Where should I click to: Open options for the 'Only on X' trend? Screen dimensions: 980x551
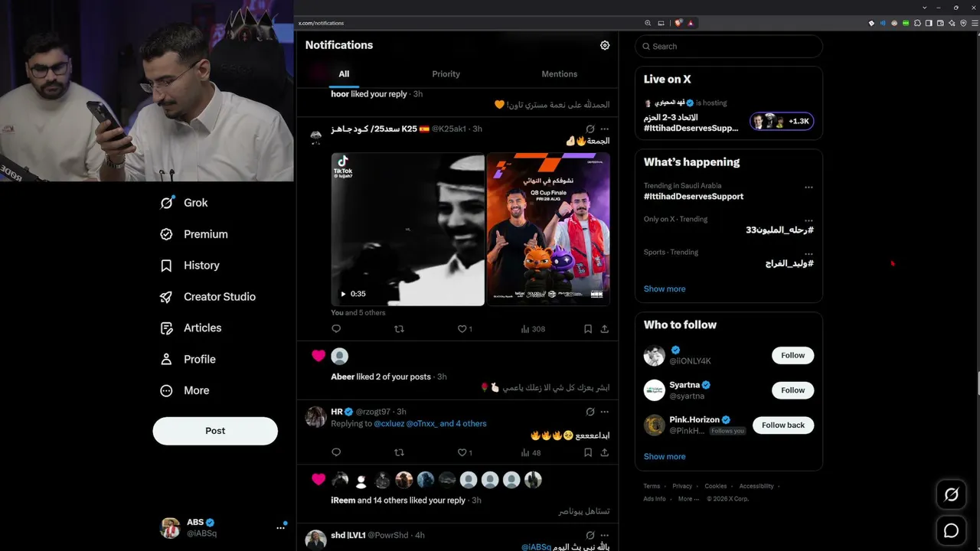[x=808, y=221]
